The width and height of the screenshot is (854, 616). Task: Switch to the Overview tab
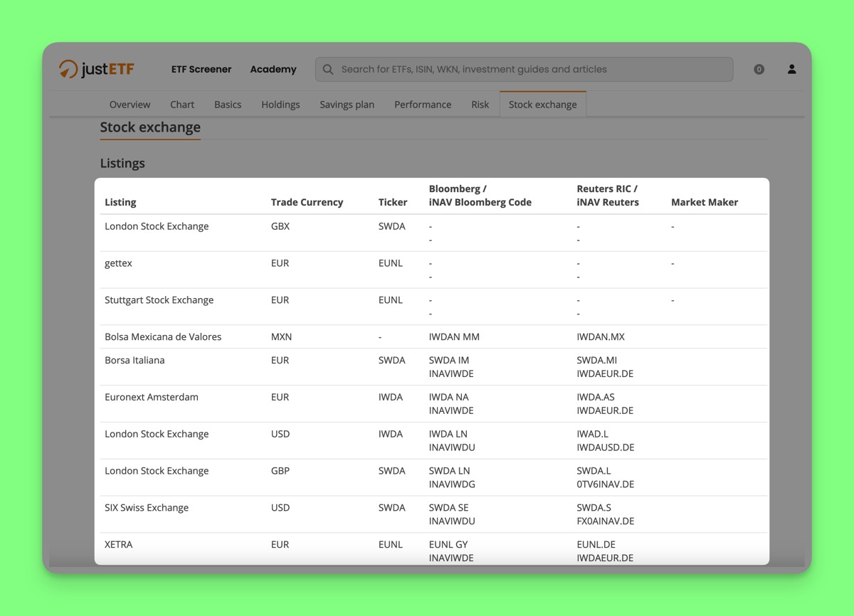coord(130,105)
